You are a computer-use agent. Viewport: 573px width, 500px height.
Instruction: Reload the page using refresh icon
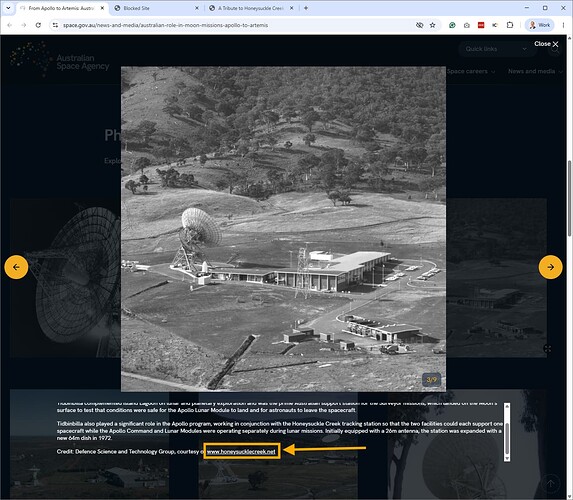click(x=38, y=25)
